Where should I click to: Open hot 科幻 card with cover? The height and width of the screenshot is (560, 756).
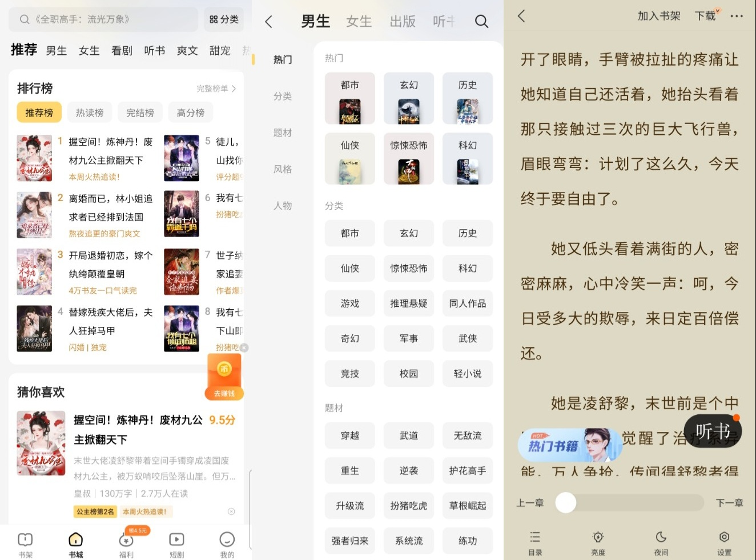pos(468,159)
